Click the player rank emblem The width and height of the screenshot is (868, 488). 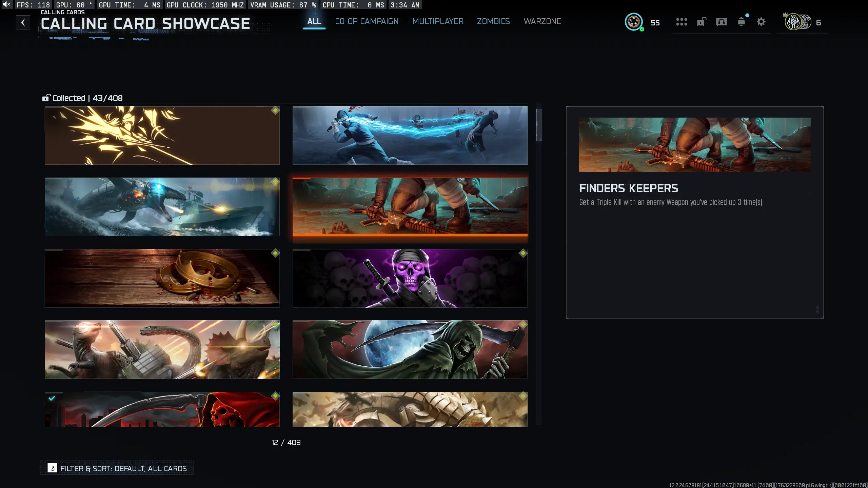634,22
